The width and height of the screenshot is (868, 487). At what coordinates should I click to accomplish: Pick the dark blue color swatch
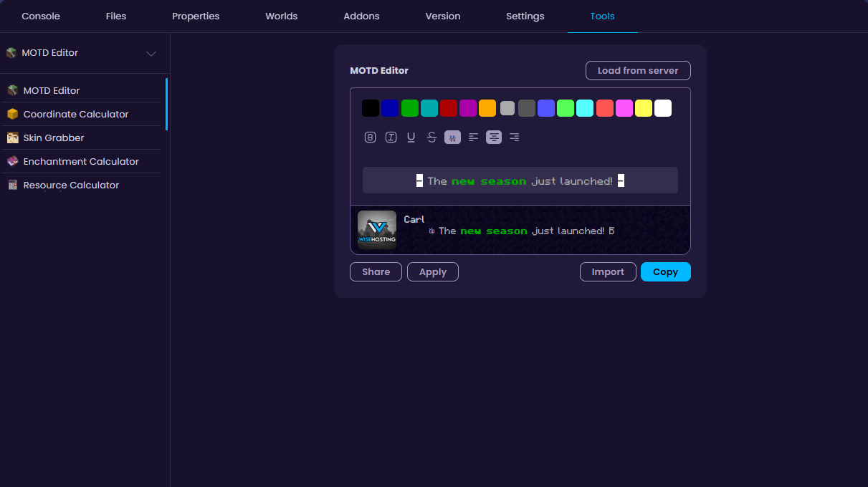coord(390,108)
